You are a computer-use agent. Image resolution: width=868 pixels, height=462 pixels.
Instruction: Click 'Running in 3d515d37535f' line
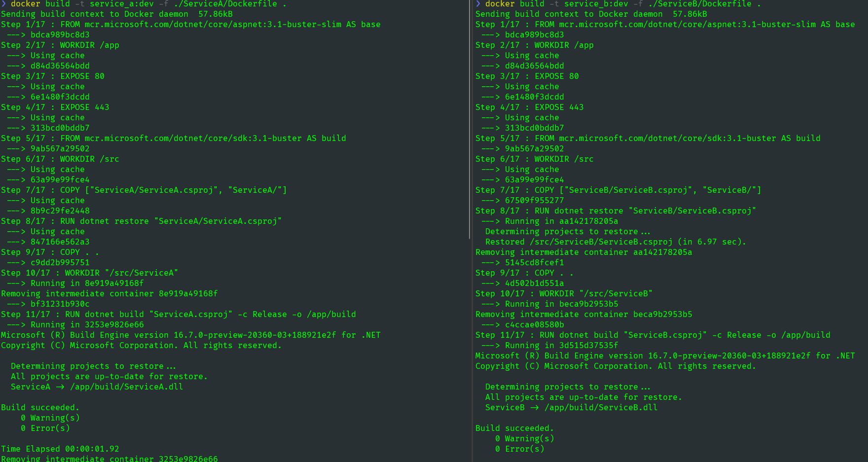[549, 346]
